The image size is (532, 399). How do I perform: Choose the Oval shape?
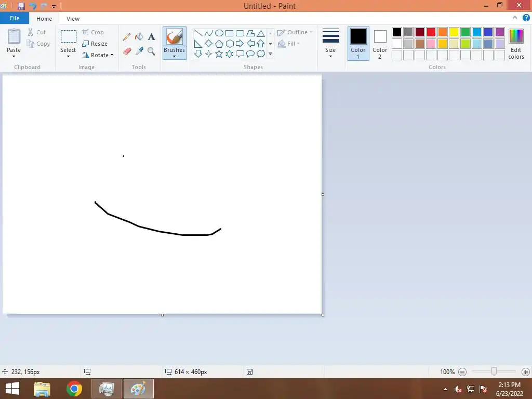tap(219, 33)
